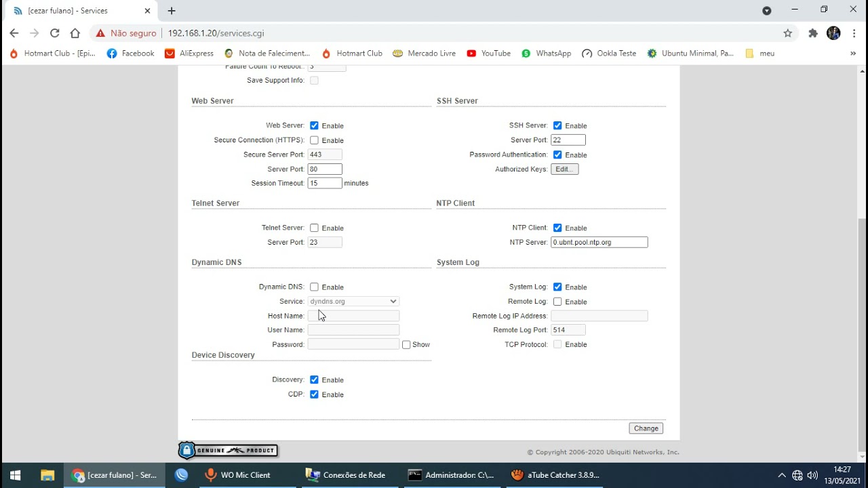Open the Ookla Teste bookmark
868x488 pixels.
click(x=609, y=54)
